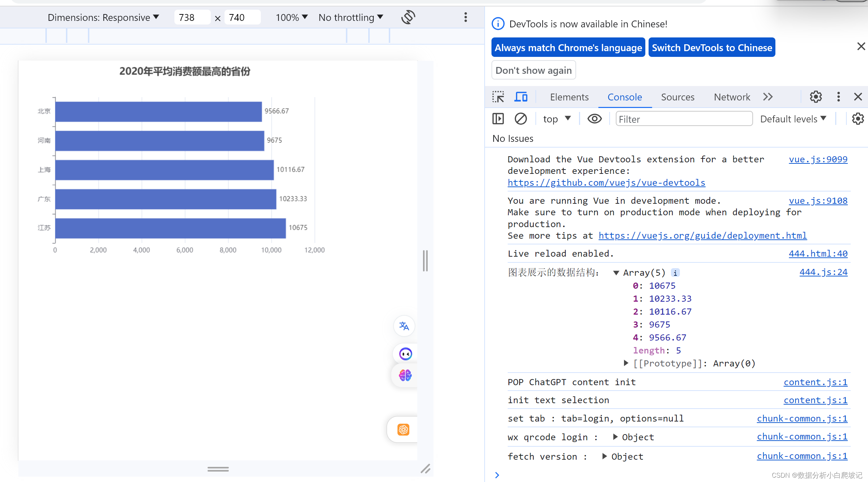868x482 pixels.
Task: Switch to the Sources tab
Action: coord(677,97)
